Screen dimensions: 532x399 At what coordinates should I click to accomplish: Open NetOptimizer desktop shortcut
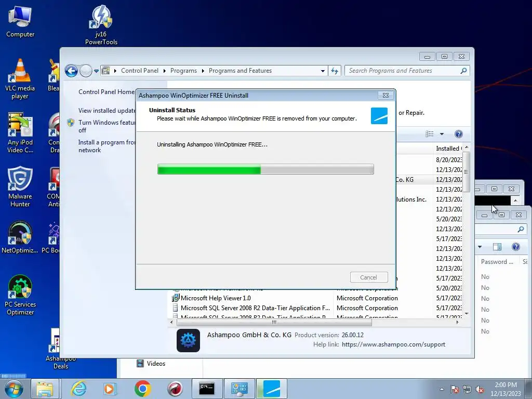[x=20, y=237]
